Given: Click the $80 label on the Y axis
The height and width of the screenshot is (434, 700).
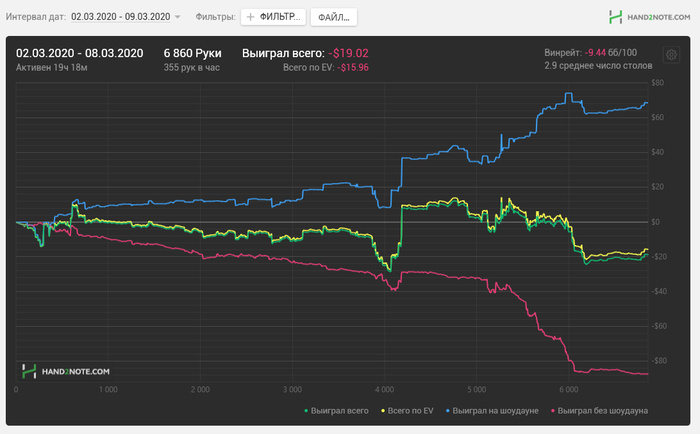Looking at the screenshot, I should (658, 83).
